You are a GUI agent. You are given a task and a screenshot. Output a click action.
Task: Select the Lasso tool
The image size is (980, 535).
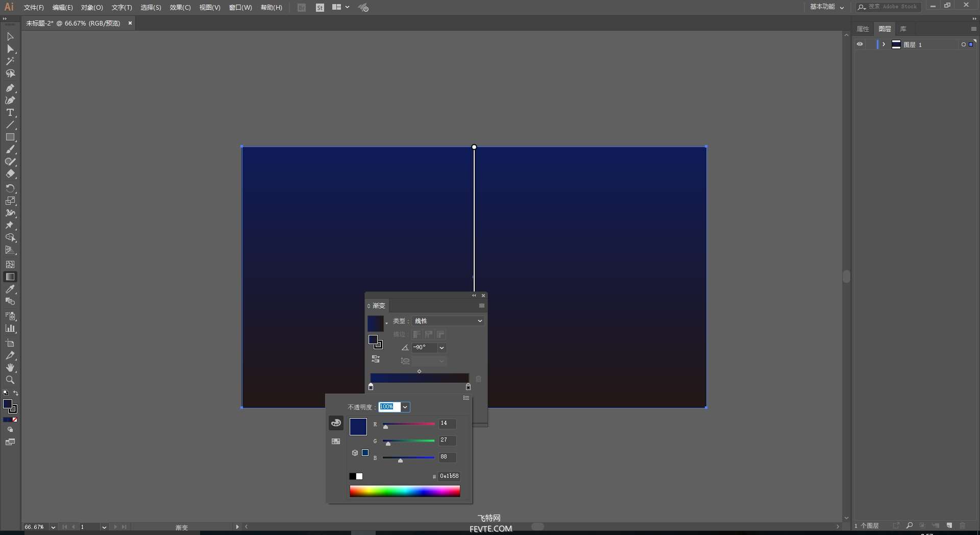point(10,74)
